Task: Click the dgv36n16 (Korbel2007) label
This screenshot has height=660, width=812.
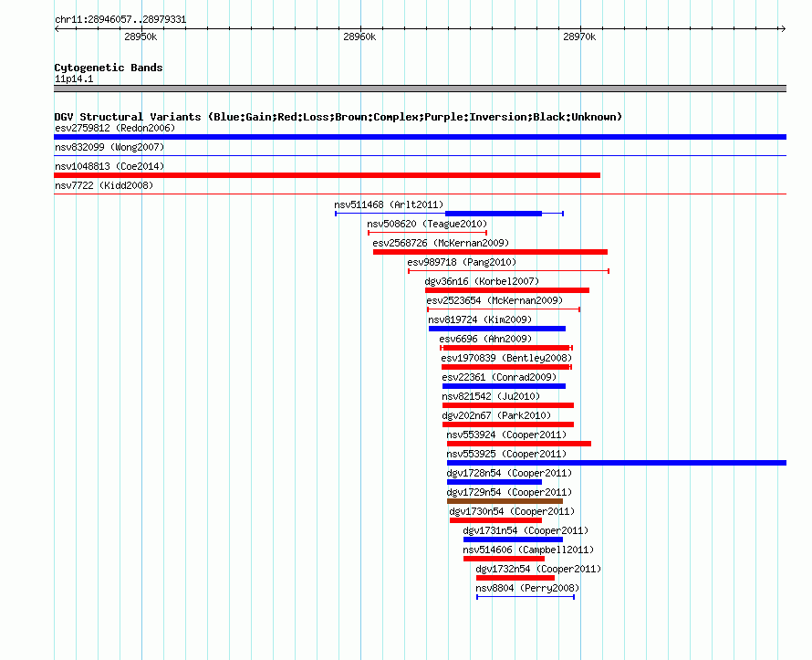Action: (x=482, y=281)
